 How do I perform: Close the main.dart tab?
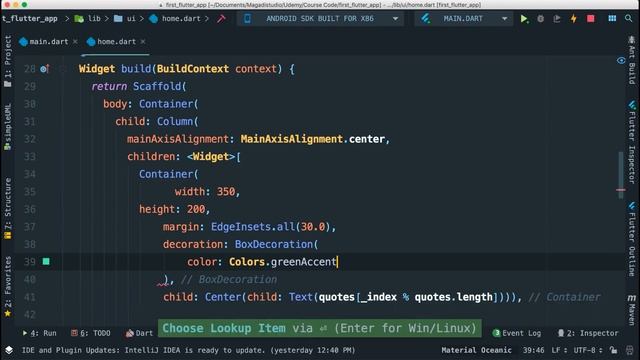[75, 42]
